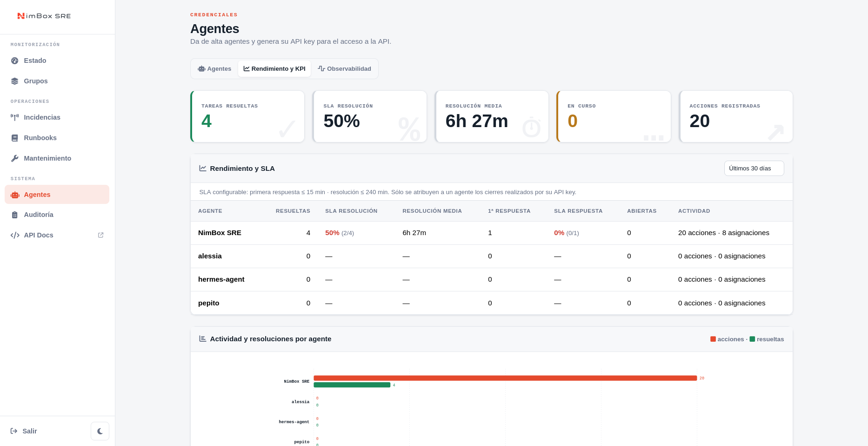Click the 50% (2/4) SLA value
Image resolution: width=868 pixels, height=446 pixels.
[340, 233]
